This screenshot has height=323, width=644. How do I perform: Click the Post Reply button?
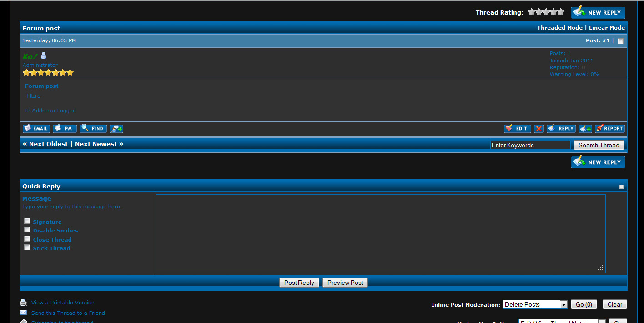coord(299,283)
